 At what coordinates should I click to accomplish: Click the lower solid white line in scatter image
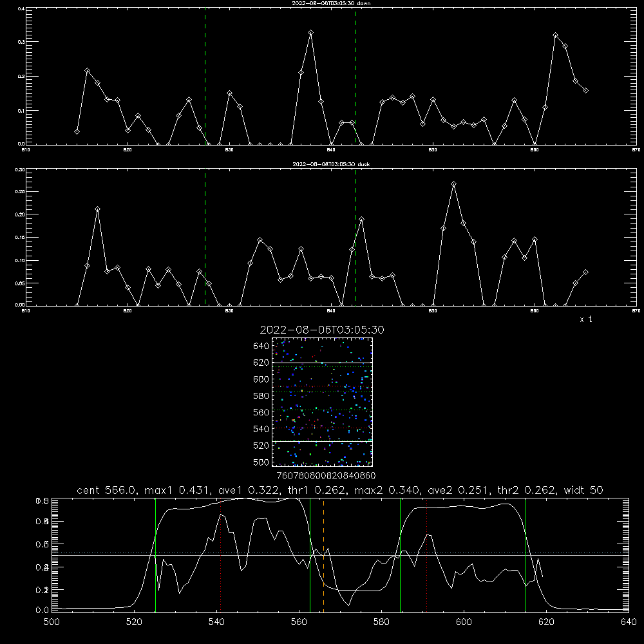pyautogui.click(x=322, y=441)
